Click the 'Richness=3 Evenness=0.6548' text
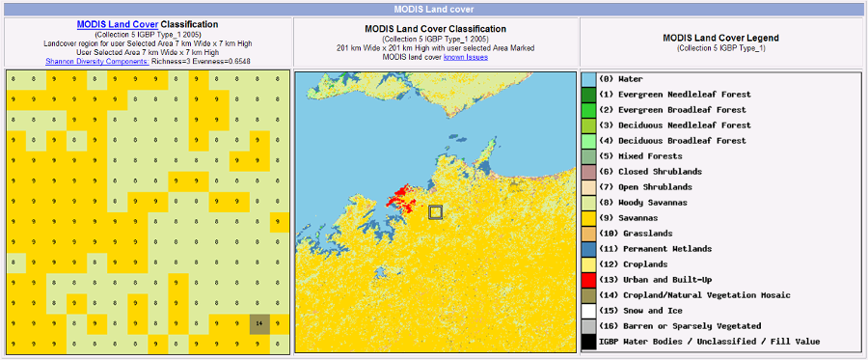 (201, 61)
